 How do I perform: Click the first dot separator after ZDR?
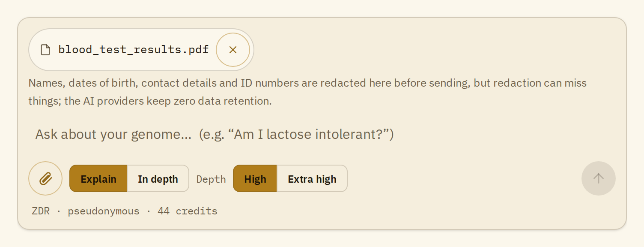(59, 211)
